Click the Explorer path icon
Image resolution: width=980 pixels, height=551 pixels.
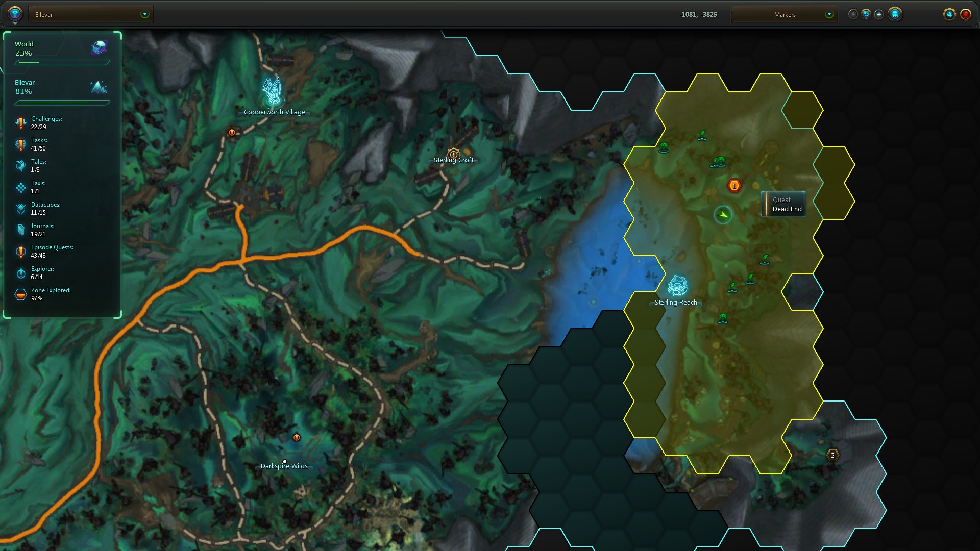[20, 273]
